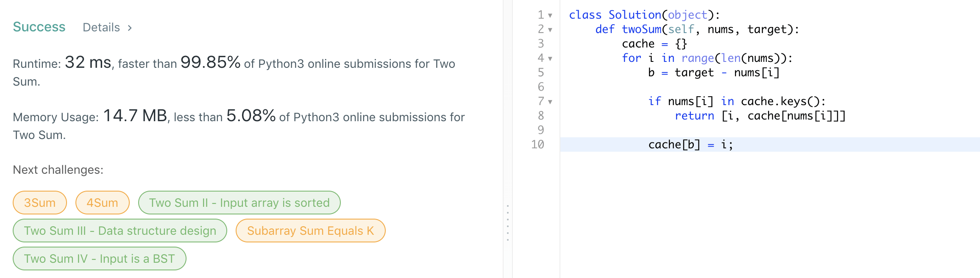Collapse the twoSum function fold arrow

click(x=550, y=30)
